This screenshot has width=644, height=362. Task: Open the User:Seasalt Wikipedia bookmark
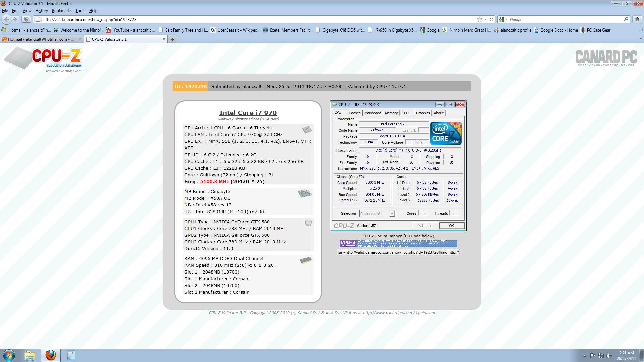[235, 30]
